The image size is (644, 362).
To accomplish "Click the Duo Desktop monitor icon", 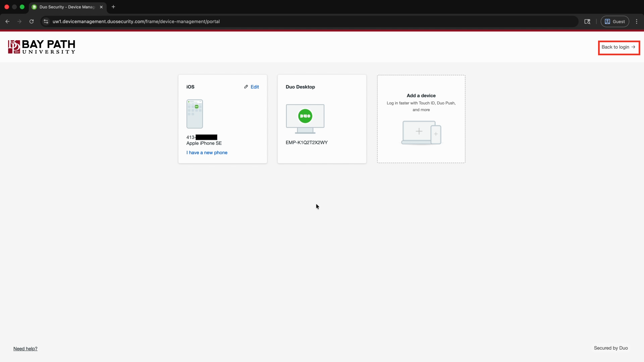I will point(305,119).
